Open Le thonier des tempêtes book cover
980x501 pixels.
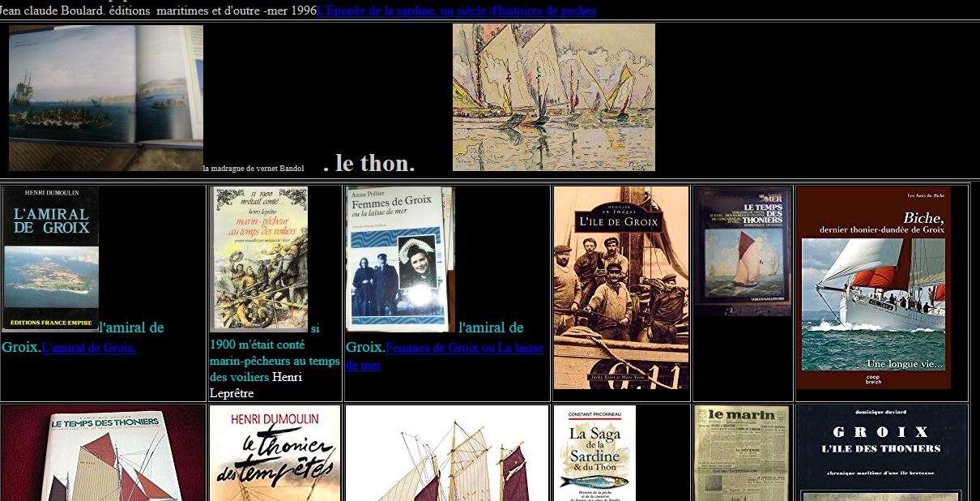275,453
